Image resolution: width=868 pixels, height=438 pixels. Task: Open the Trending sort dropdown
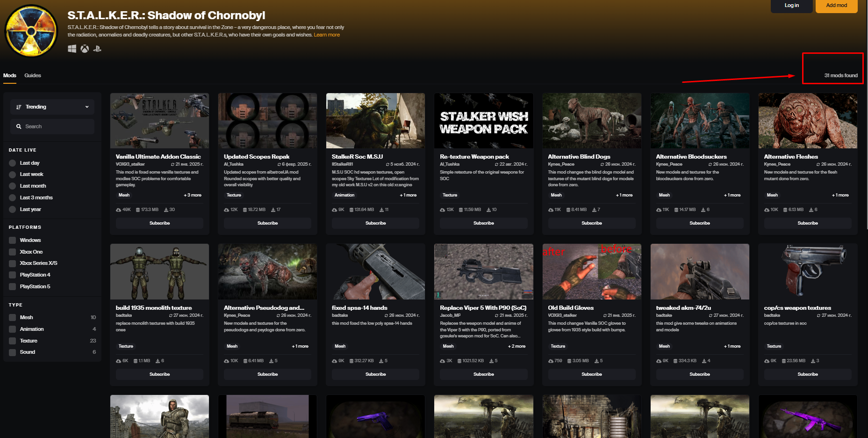tap(52, 107)
